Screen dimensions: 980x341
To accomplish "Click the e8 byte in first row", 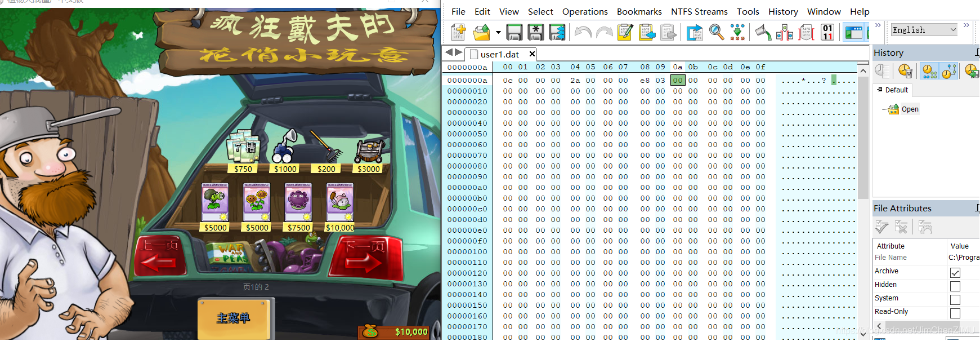I will click(645, 81).
